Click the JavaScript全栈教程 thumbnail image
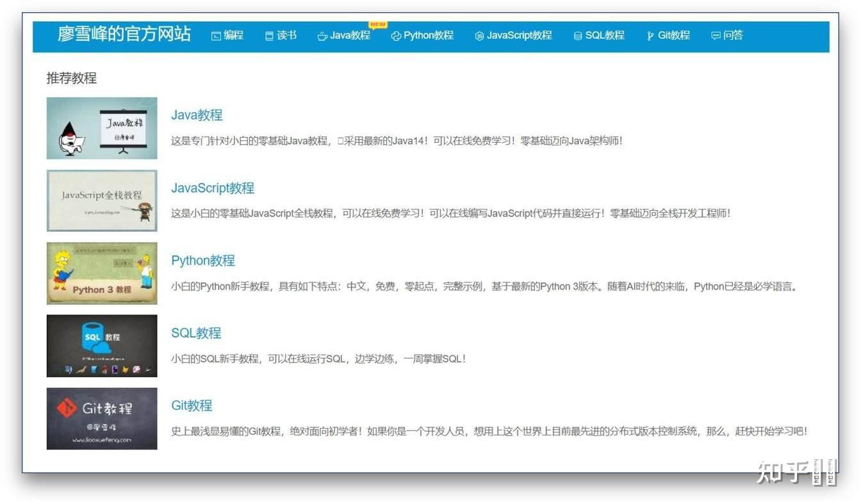This screenshot has height=504, width=861. (x=101, y=200)
